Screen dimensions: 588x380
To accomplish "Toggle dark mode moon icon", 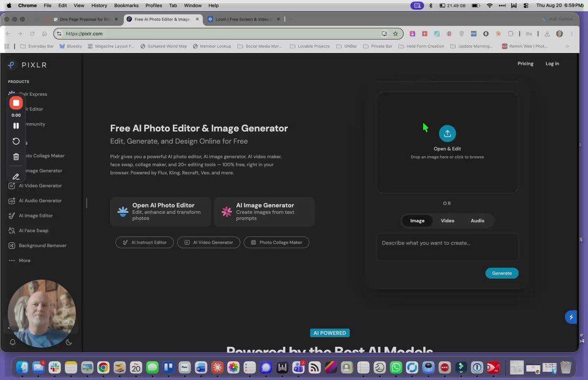I will point(69,342).
